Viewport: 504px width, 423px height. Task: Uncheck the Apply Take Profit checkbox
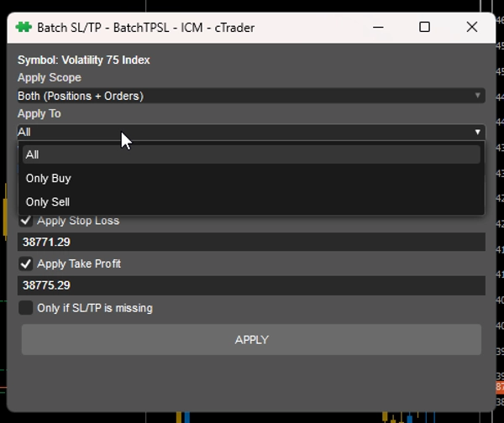(x=26, y=264)
